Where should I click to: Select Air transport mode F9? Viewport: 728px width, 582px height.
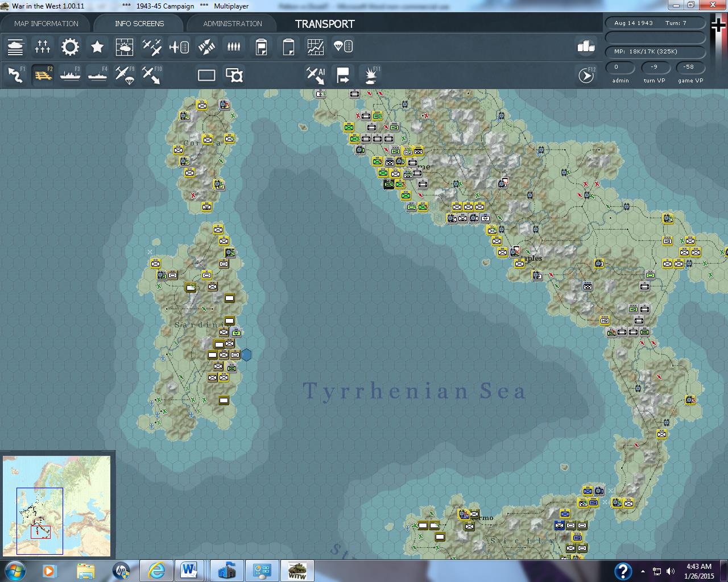click(x=125, y=75)
